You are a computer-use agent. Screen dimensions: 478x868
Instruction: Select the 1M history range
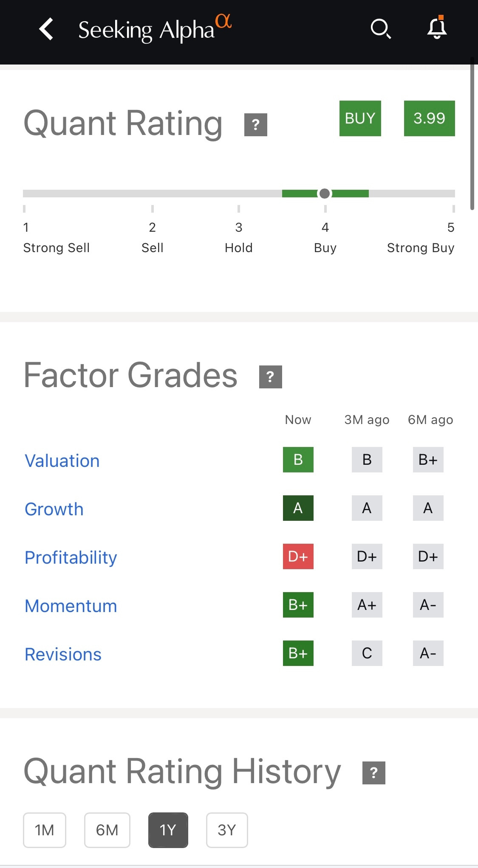pos(45,830)
